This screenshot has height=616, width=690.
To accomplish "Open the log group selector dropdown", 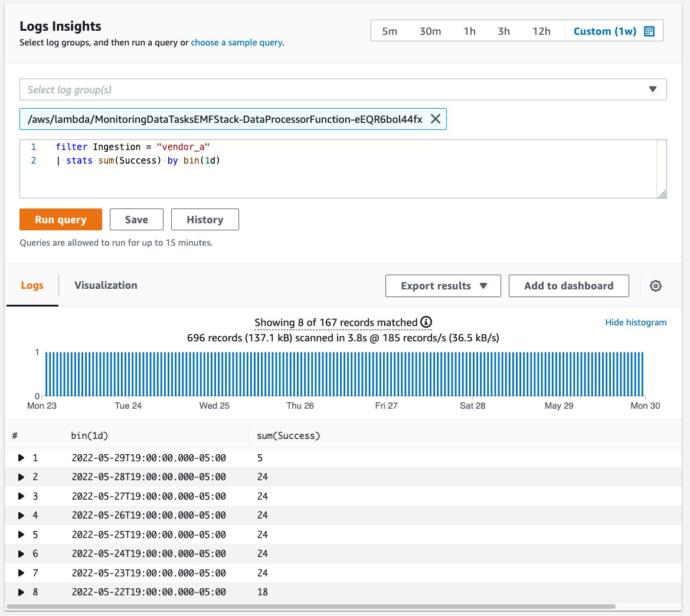I will point(653,89).
